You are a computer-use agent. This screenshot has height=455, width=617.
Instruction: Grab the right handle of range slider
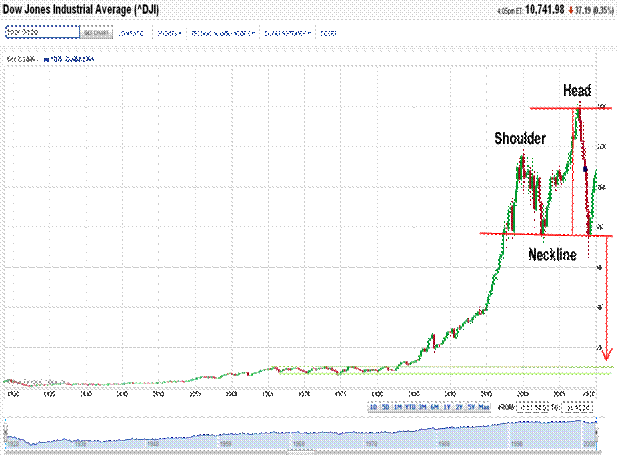(597, 433)
